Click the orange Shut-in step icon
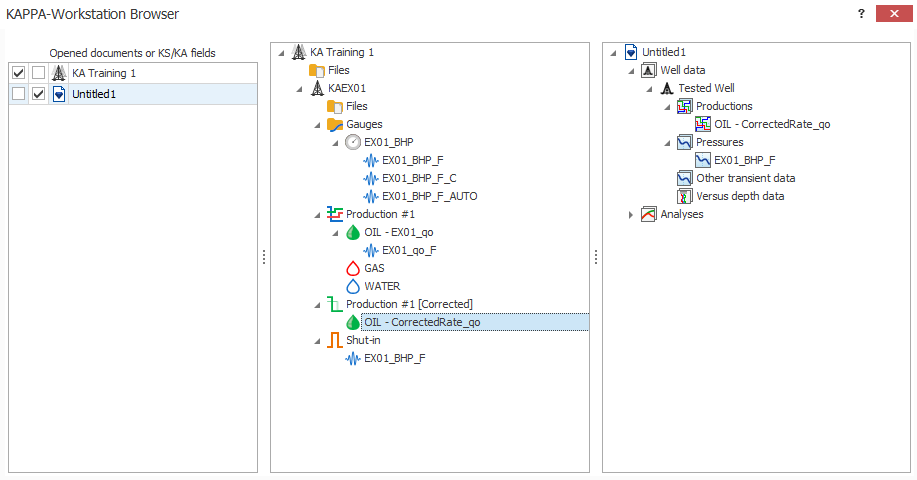This screenshot has width=917, height=480. 335,340
